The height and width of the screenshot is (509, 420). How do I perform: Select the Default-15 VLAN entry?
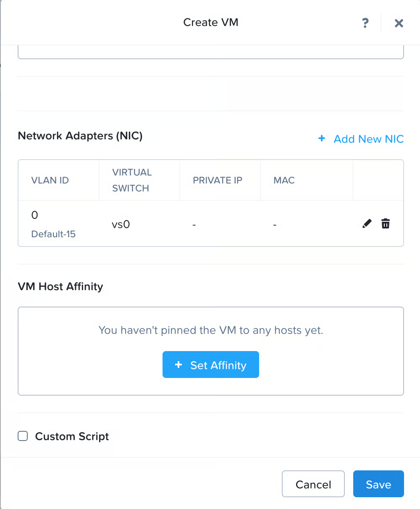click(x=53, y=234)
